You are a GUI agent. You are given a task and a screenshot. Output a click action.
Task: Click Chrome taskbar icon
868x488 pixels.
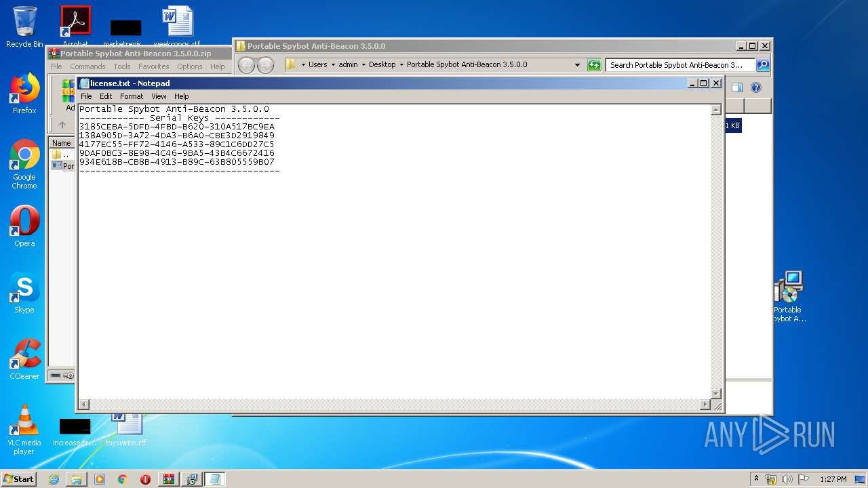(122, 479)
